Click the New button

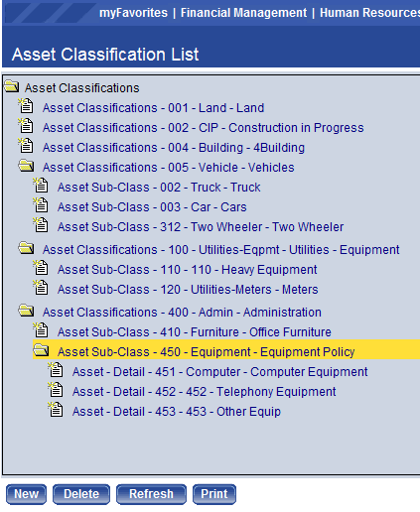pos(26,494)
